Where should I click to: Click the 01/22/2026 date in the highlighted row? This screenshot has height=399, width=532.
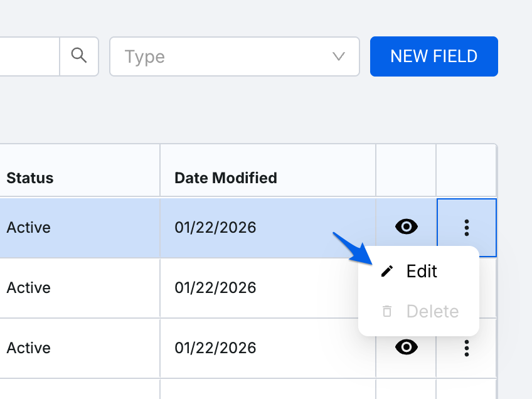click(215, 227)
